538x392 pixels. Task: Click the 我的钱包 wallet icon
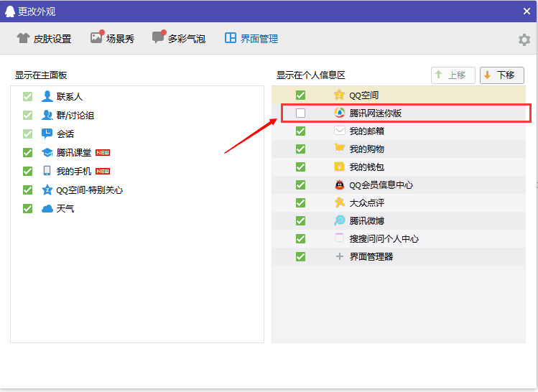pos(339,167)
